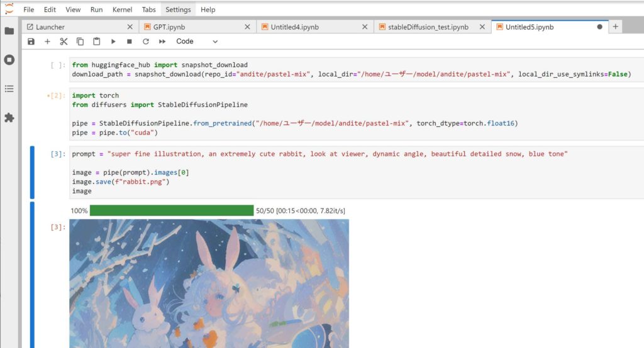Viewport: 644px width, 348px height.
Task: Open the Kernel menu
Action: click(122, 9)
